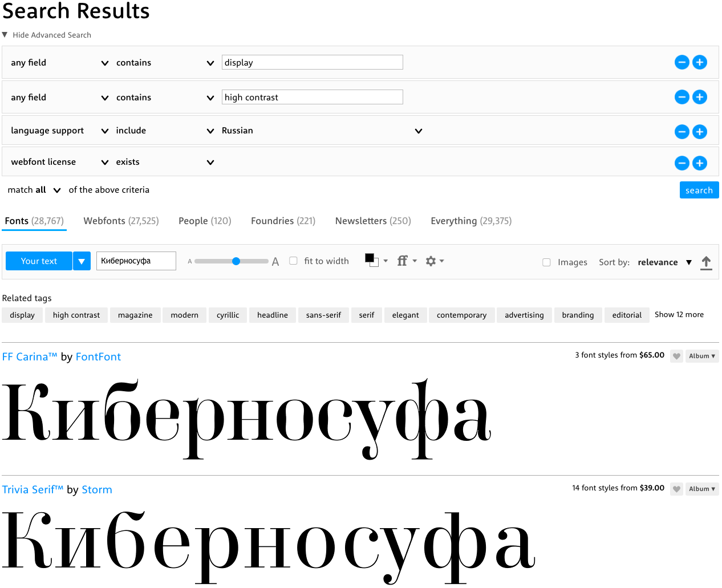Switch to the Webfonts tab
Viewport: 722px width, 588px height.
point(121,221)
